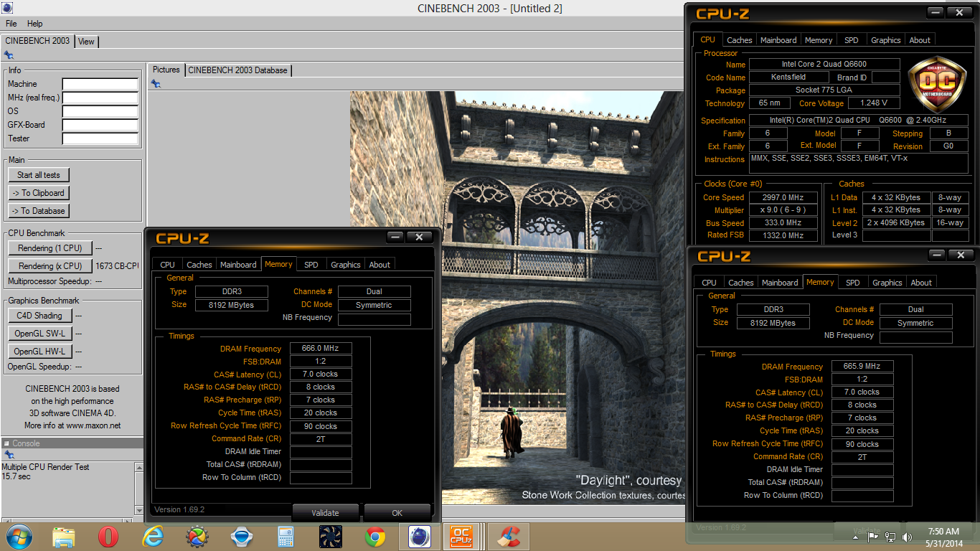Switch to the OC CPU-Z taskbar icon

[x=461, y=537]
